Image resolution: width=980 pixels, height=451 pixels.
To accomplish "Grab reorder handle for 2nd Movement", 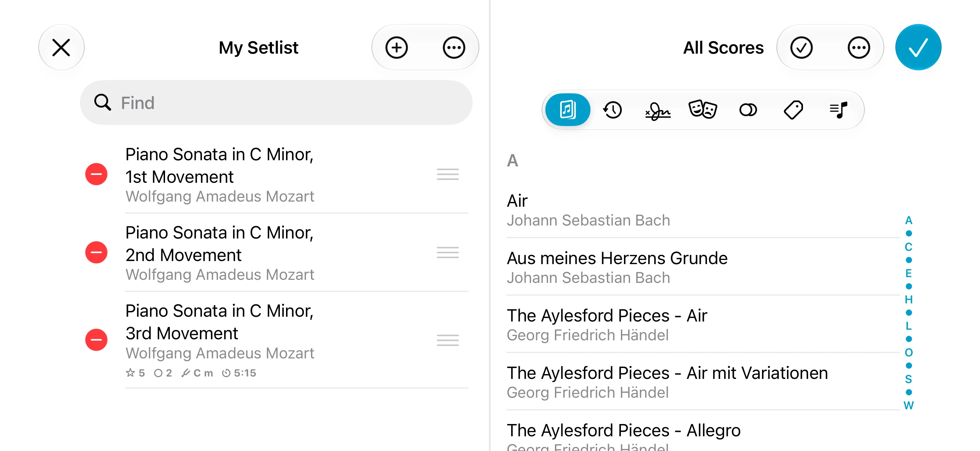I will click(x=448, y=252).
